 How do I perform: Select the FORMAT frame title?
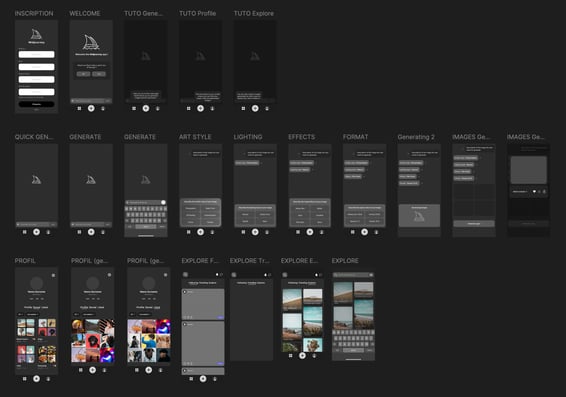tap(356, 137)
